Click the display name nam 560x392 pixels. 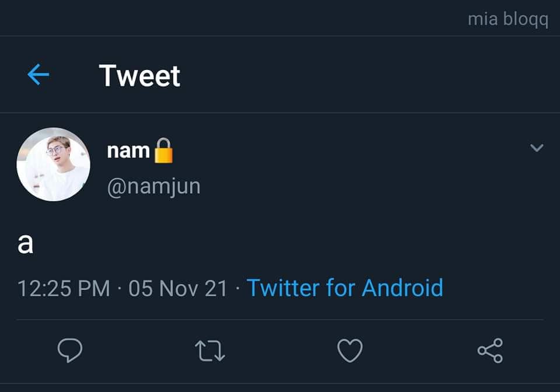tap(128, 150)
